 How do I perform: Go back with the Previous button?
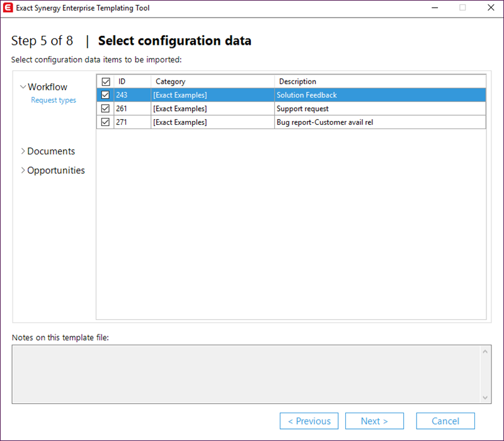pos(309,421)
